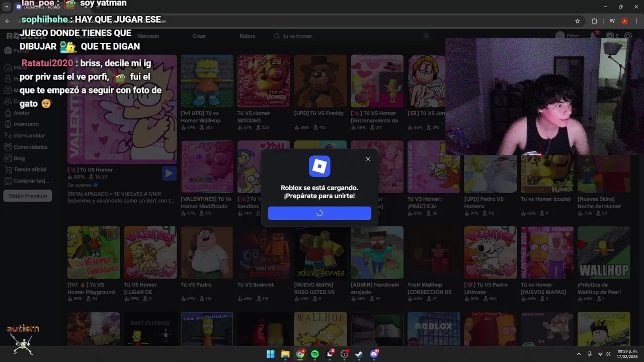Open ¡Práctica de WallHop de Pear! card
Image resolution: width=644 pixels, height=362 pixels.
pos(604,264)
